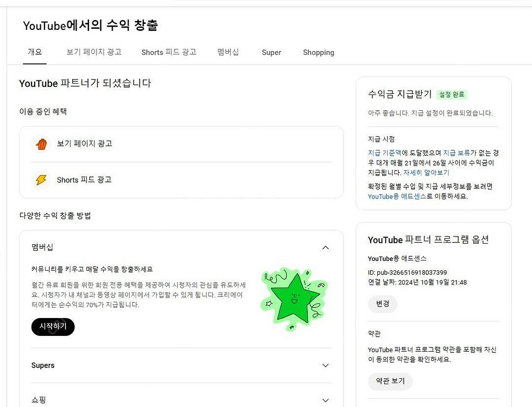Click the 약관 보기 button
The height and width of the screenshot is (407, 532).
(390, 381)
